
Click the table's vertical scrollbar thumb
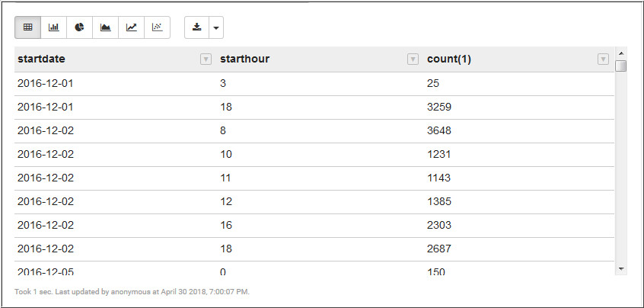click(621, 66)
